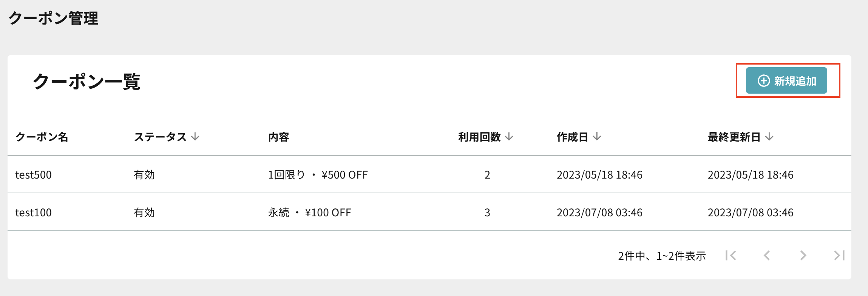Click 1回限り ¥500 OFF content cell
Screen dimensions: 868x296
[318, 175]
